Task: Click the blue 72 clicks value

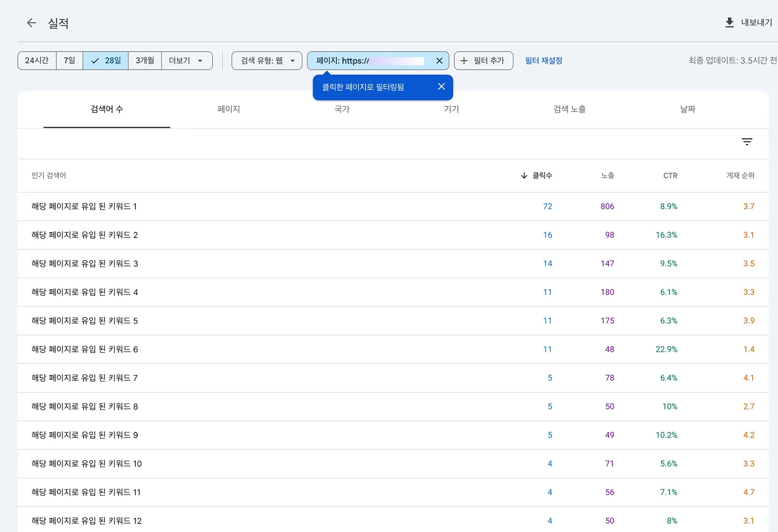Action: pos(547,206)
